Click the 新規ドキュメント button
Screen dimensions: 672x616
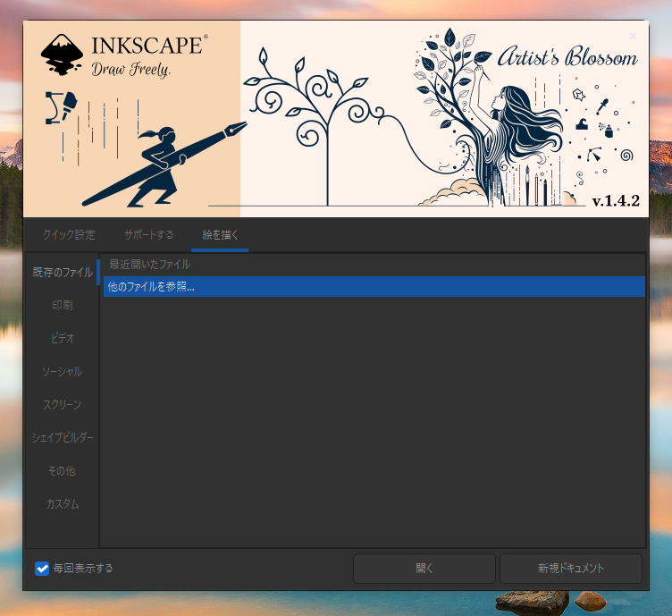coord(570,568)
